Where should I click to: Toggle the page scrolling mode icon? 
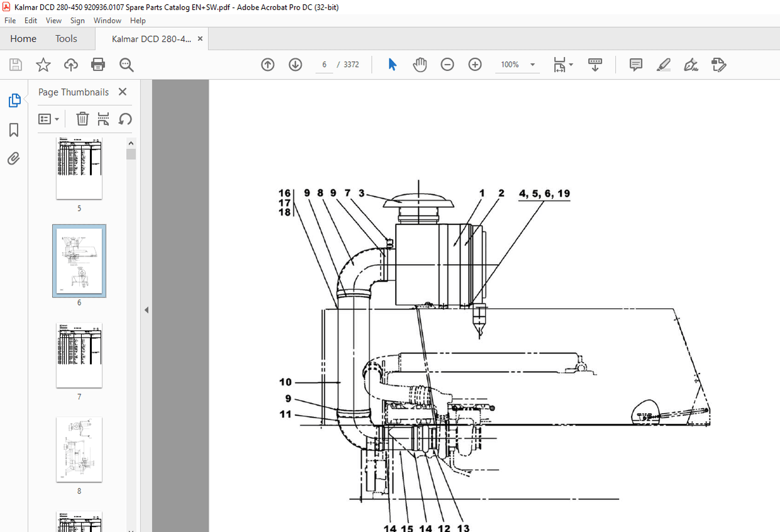point(595,64)
